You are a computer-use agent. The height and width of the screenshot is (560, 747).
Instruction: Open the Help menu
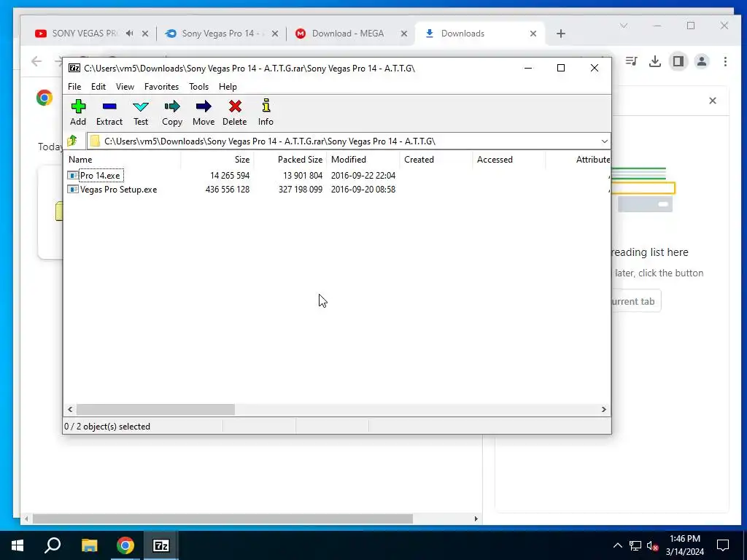[228, 87]
